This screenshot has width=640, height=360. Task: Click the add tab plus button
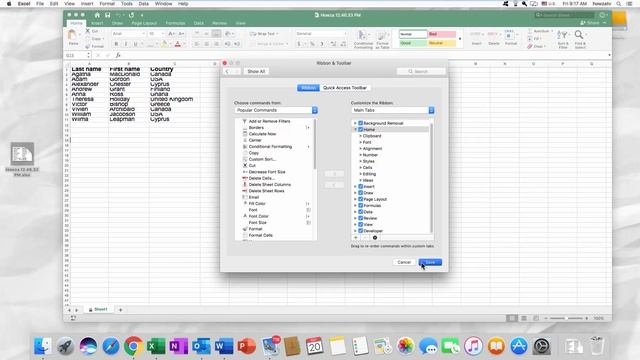356,238
